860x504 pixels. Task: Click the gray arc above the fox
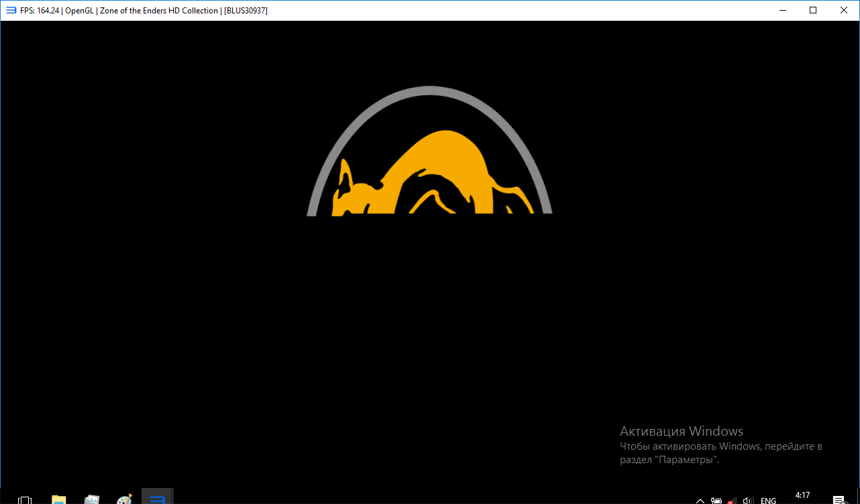click(429, 90)
